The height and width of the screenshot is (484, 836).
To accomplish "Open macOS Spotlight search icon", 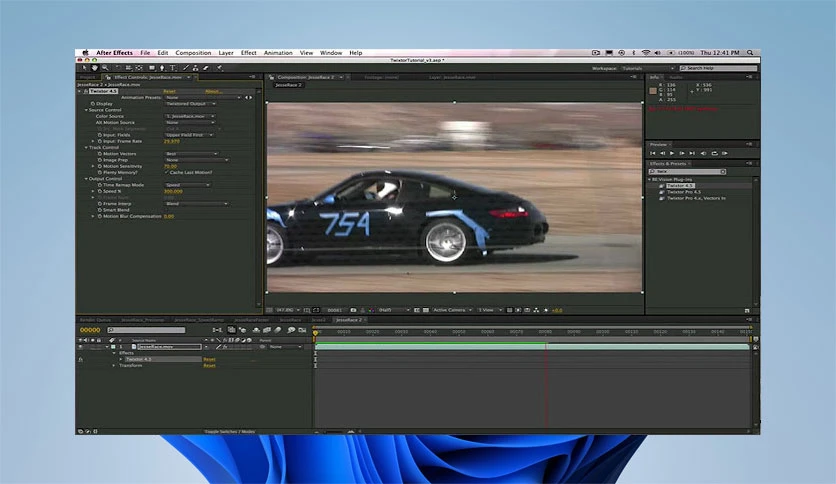I will 750,53.
